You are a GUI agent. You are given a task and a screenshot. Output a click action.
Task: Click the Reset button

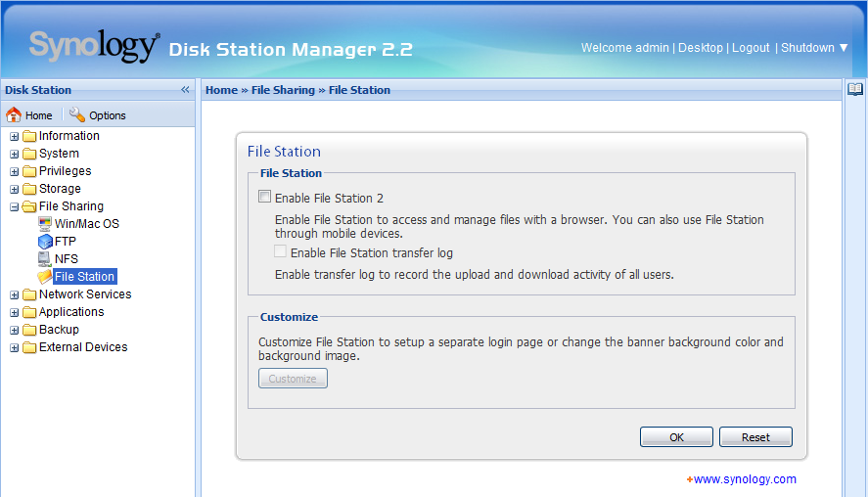755,436
